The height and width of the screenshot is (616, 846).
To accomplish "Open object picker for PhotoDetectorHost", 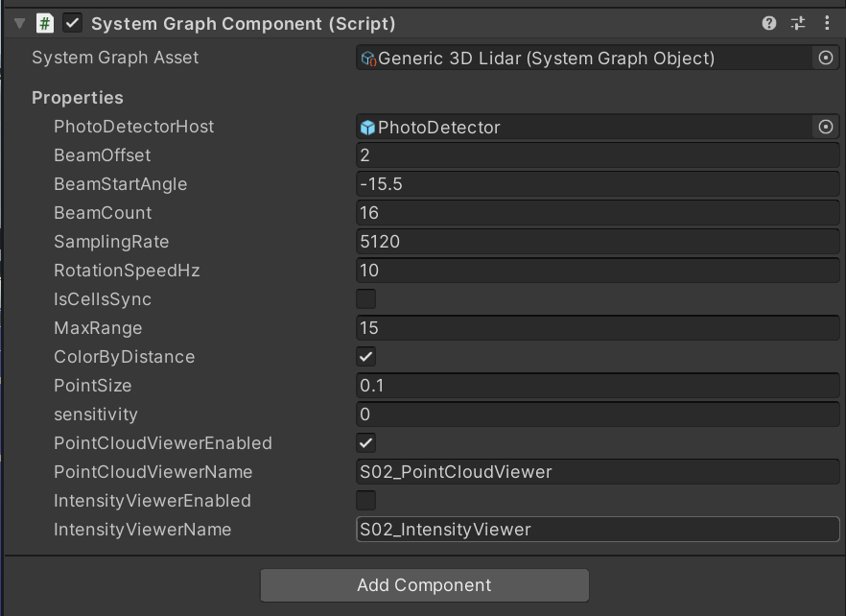I will coord(825,127).
